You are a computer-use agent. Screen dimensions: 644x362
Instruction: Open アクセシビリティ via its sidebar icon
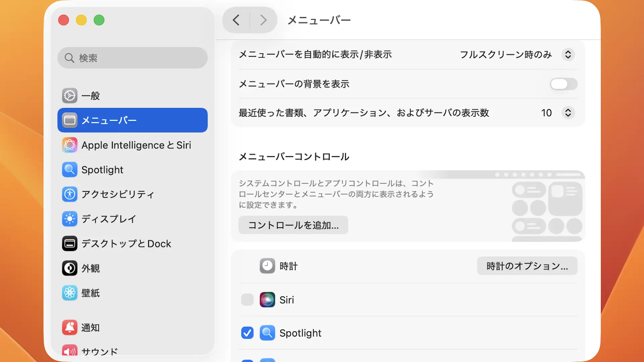[70, 194]
